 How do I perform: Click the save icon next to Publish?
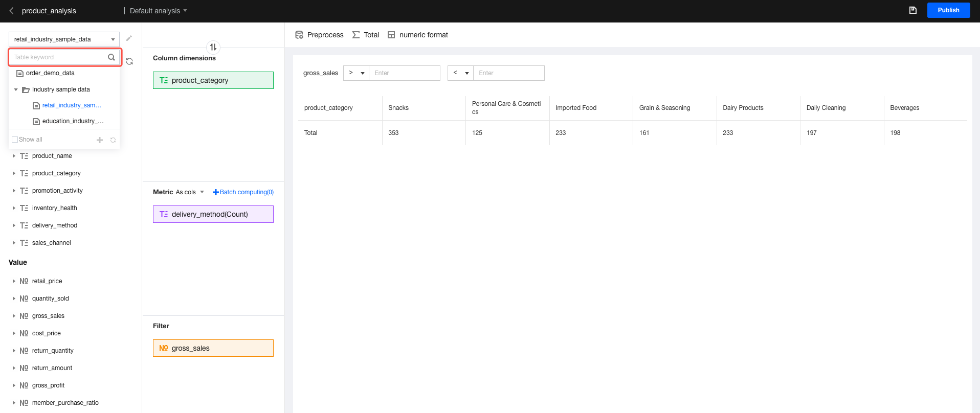point(912,10)
